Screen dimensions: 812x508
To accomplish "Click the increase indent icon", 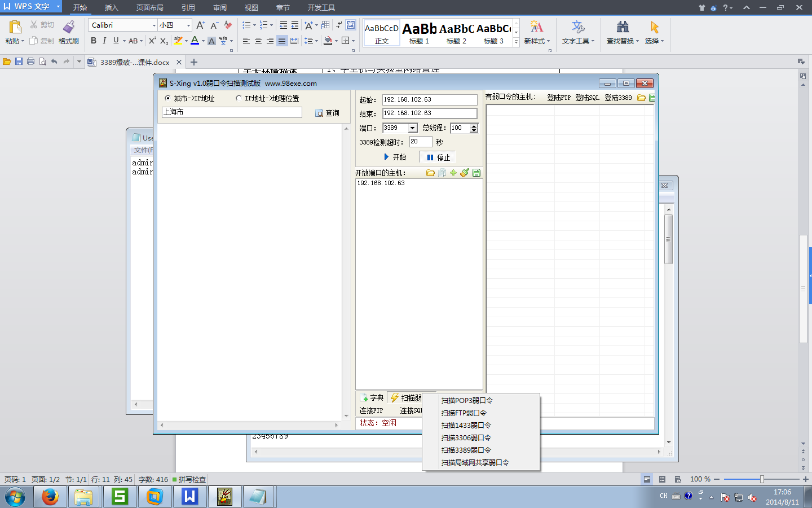I will coord(295,25).
